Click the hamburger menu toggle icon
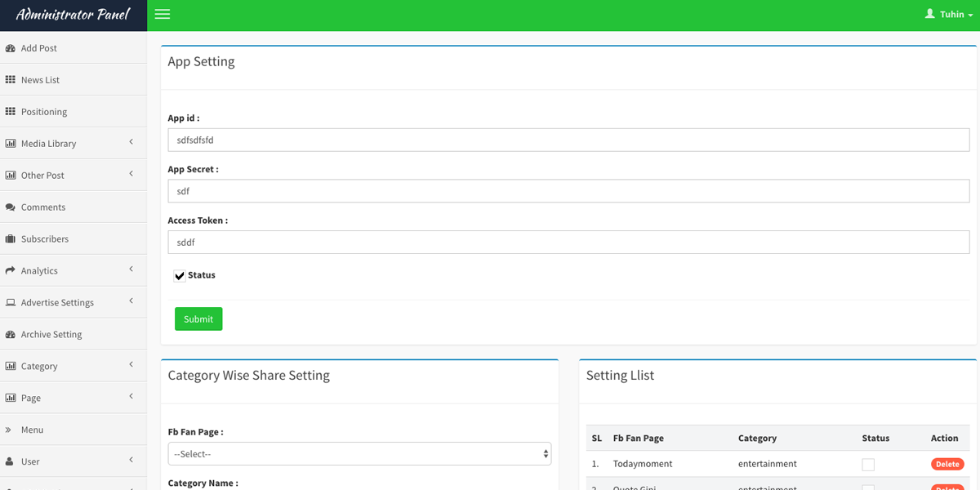The width and height of the screenshot is (980, 490). tap(162, 15)
